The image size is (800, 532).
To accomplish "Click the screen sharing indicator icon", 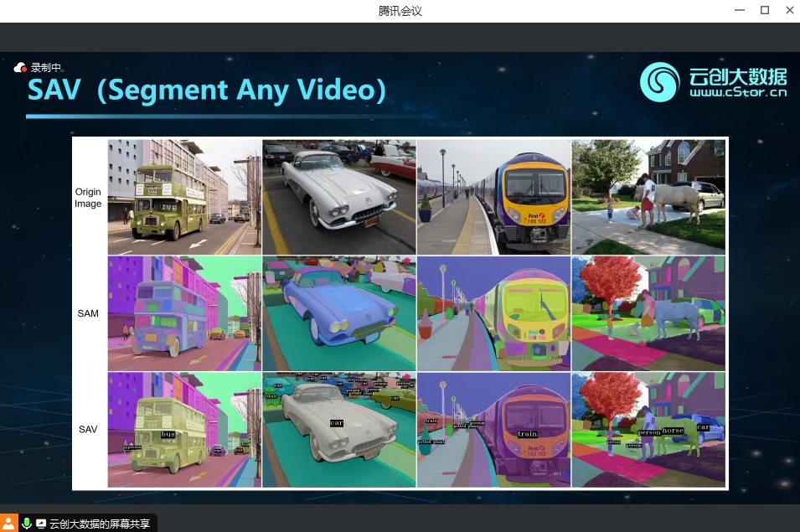I will click(x=41, y=524).
